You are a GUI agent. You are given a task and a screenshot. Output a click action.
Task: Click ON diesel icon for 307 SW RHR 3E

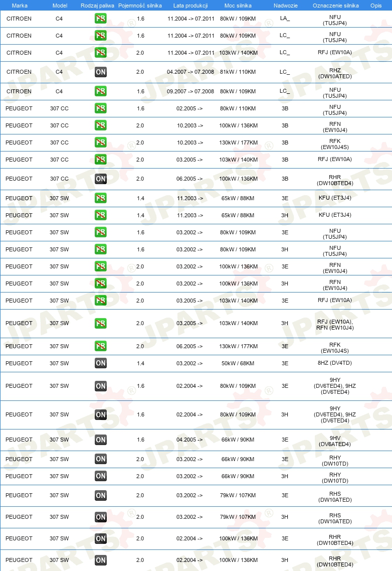pos(100,538)
